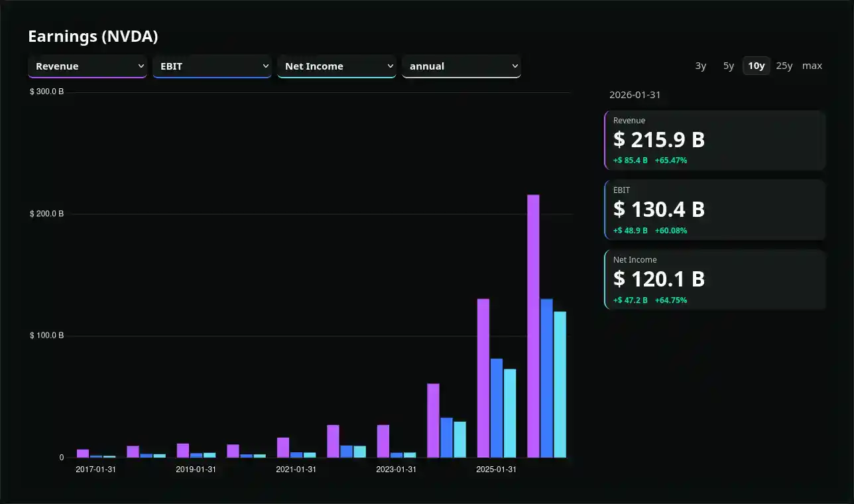Click the 2019-01-31 axis label
The height and width of the screenshot is (504, 854).
(x=196, y=470)
